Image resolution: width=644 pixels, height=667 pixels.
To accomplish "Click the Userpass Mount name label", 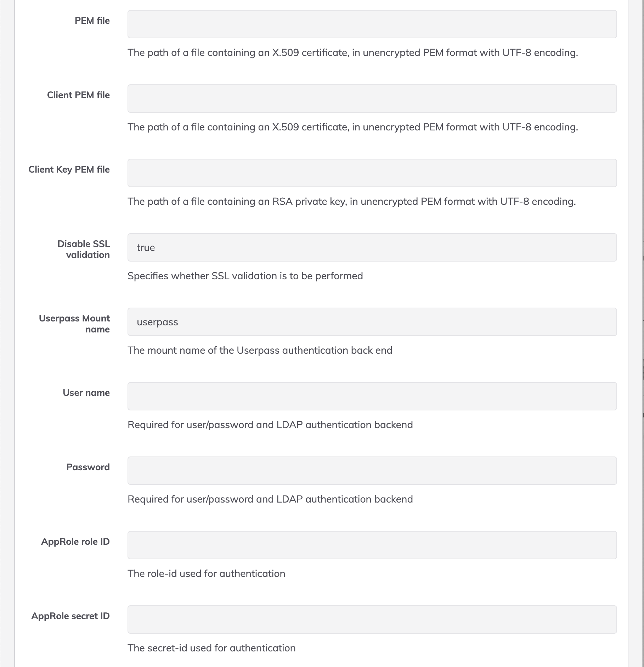I will pyautogui.click(x=74, y=324).
